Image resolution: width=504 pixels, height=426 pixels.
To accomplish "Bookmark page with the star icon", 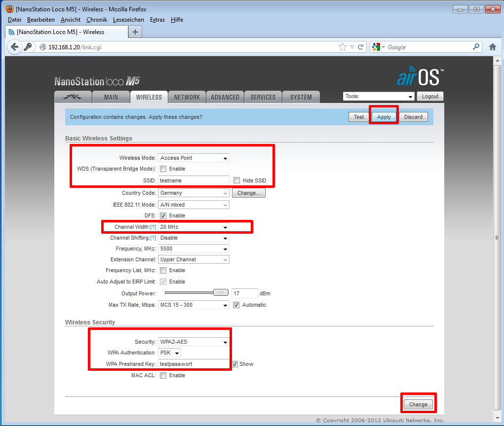I will point(343,47).
